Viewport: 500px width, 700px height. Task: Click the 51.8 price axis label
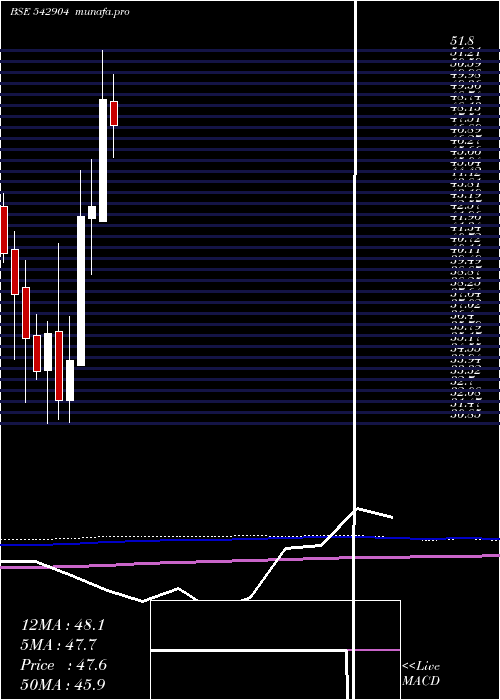[x=462, y=41]
